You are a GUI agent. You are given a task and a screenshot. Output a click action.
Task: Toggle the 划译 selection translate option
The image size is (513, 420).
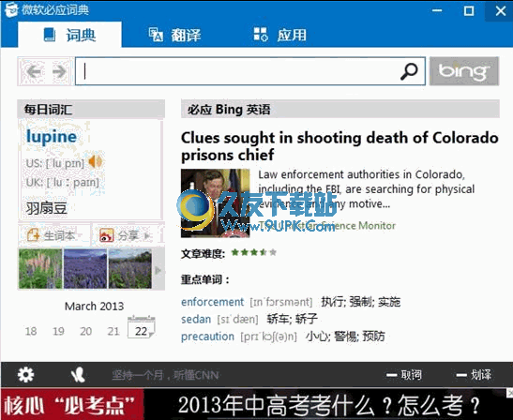click(x=474, y=375)
